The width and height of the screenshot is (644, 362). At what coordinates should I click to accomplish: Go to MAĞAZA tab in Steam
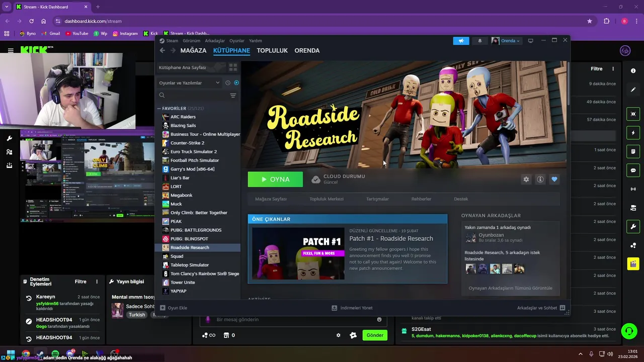pyautogui.click(x=193, y=50)
